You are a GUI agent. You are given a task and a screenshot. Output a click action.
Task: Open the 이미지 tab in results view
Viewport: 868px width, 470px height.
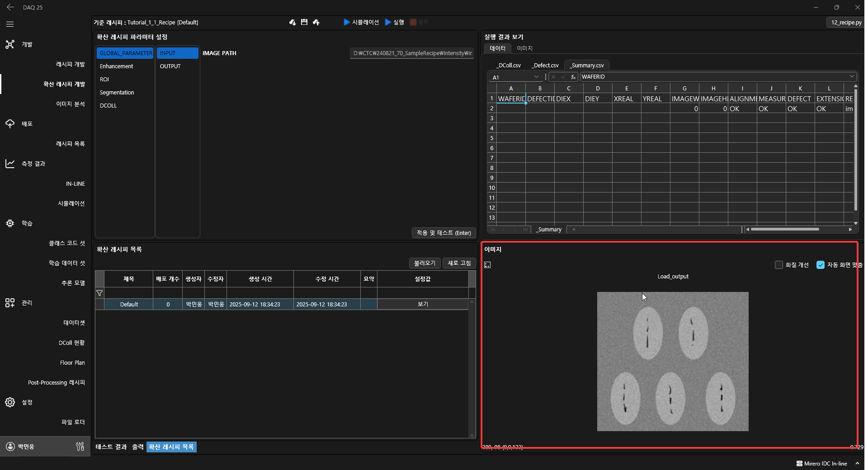524,48
